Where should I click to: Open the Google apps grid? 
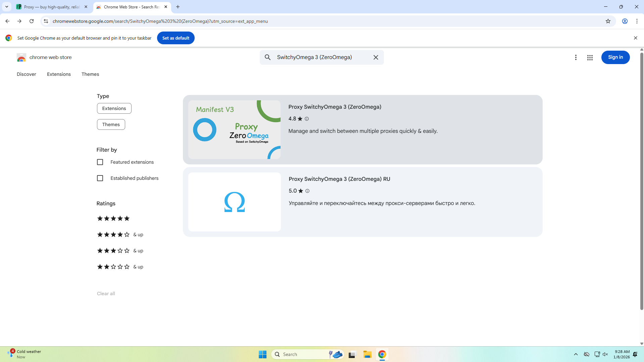pyautogui.click(x=590, y=57)
